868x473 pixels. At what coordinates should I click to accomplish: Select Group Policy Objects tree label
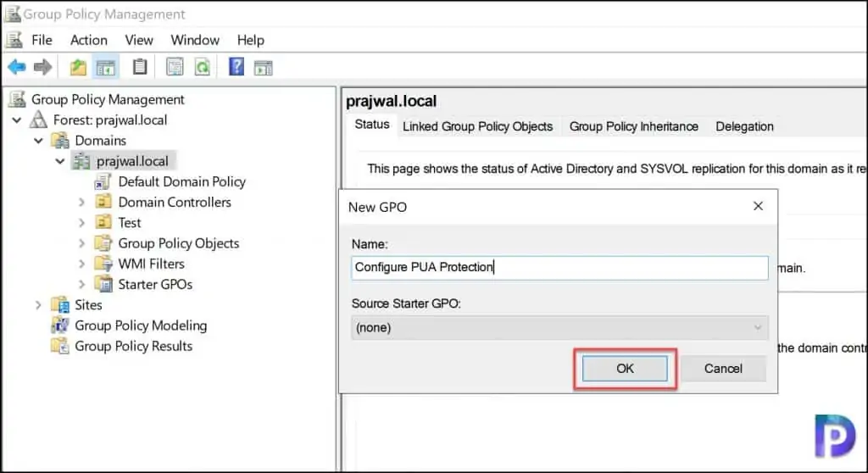[x=178, y=243]
